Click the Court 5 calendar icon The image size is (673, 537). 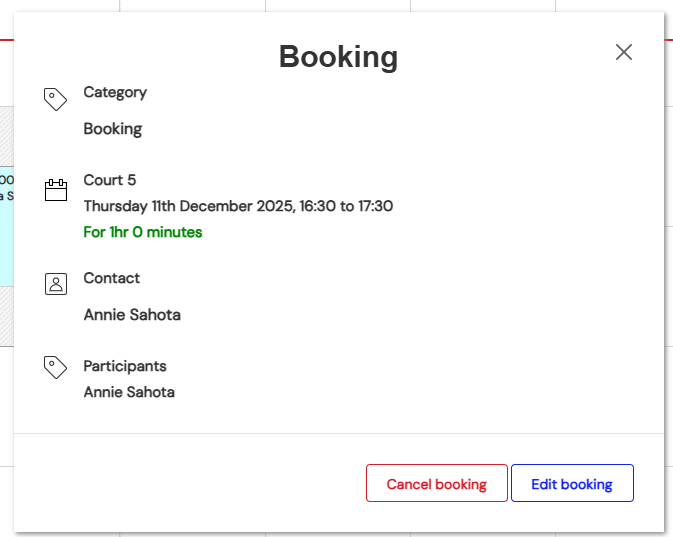[56, 190]
